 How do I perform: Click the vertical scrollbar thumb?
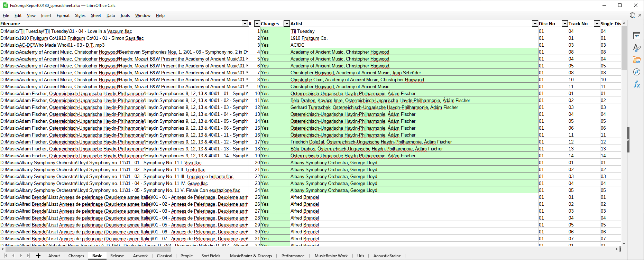624,48
